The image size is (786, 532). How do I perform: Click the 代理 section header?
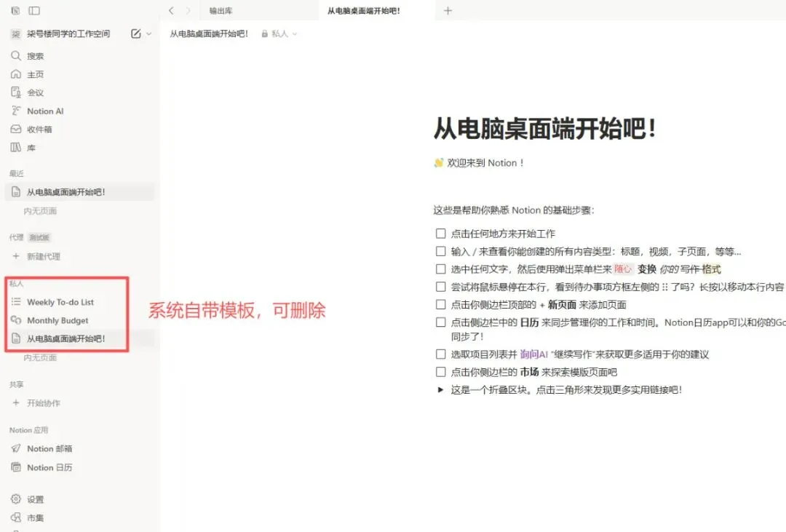(17, 237)
